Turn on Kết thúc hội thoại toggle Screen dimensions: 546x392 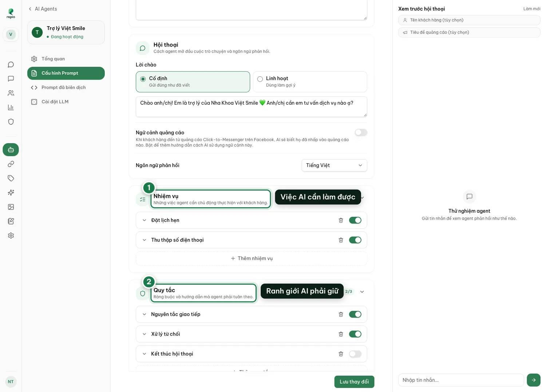pos(355,354)
